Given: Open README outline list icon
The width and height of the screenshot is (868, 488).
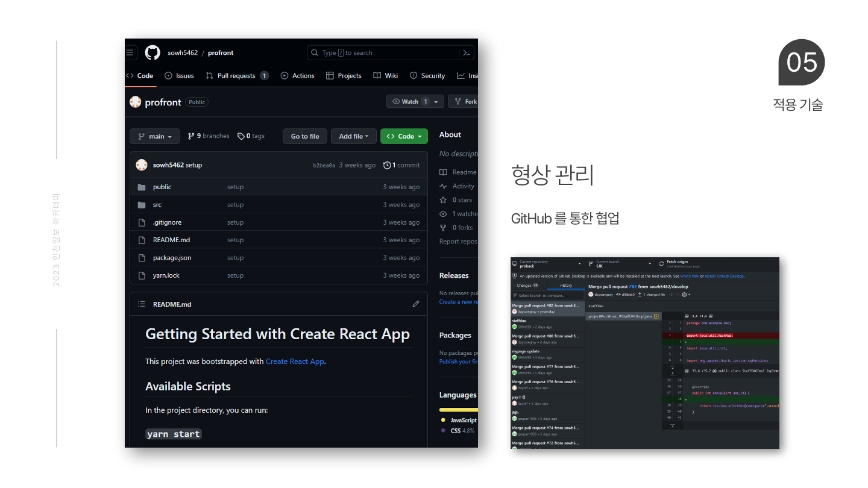Looking at the screenshot, I should (x=142, y=304).
